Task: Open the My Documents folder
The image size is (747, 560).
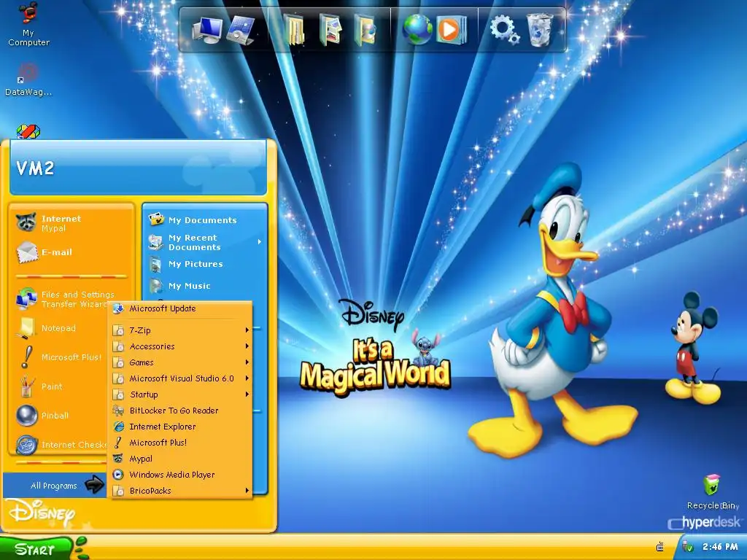Action: coord(205,220)
